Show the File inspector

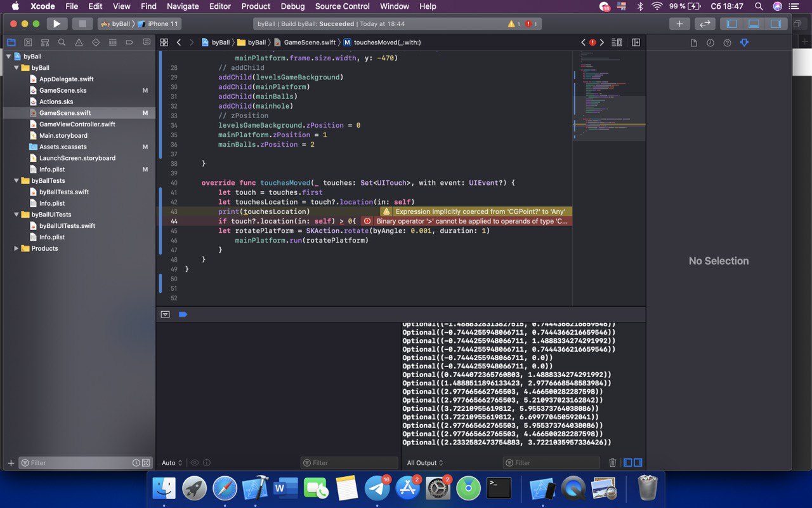click(x=693, y=43)
